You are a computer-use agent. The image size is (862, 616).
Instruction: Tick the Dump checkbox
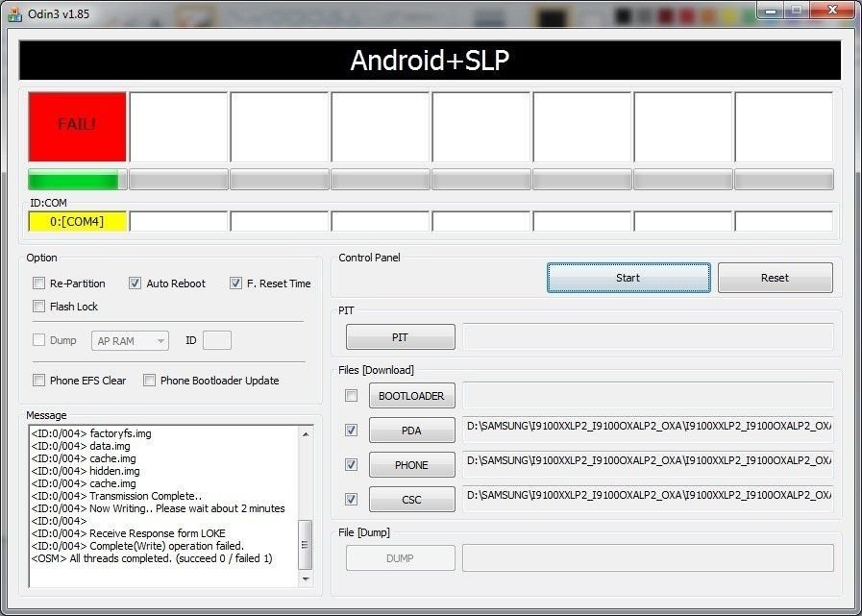coord(38,340)
